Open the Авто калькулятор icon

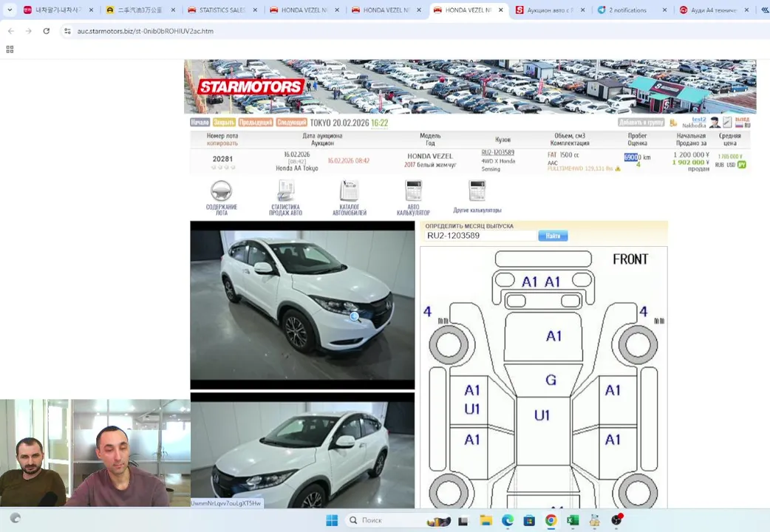pyautogui.click(x=413, y=191)
